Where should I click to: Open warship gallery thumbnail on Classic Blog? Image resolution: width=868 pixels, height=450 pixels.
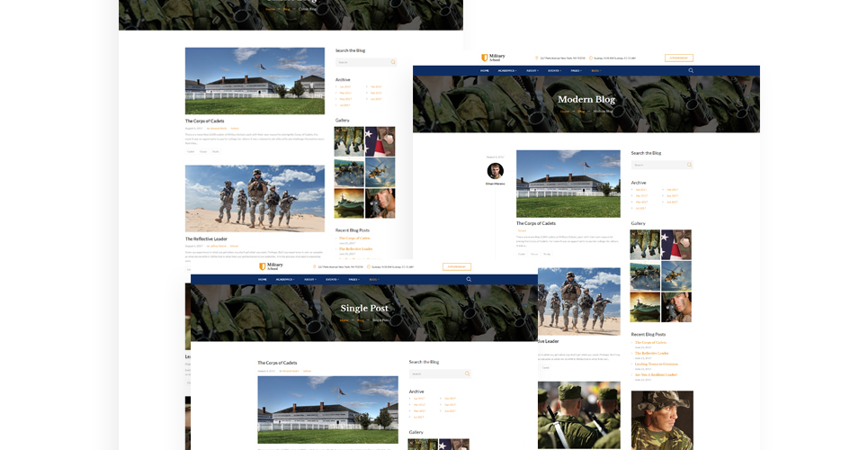click(349, 202)
